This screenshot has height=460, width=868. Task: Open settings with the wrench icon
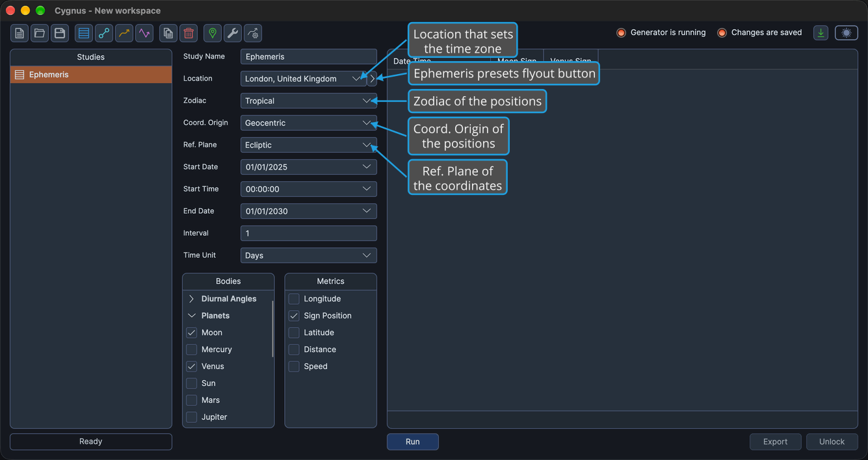(233, 33)
